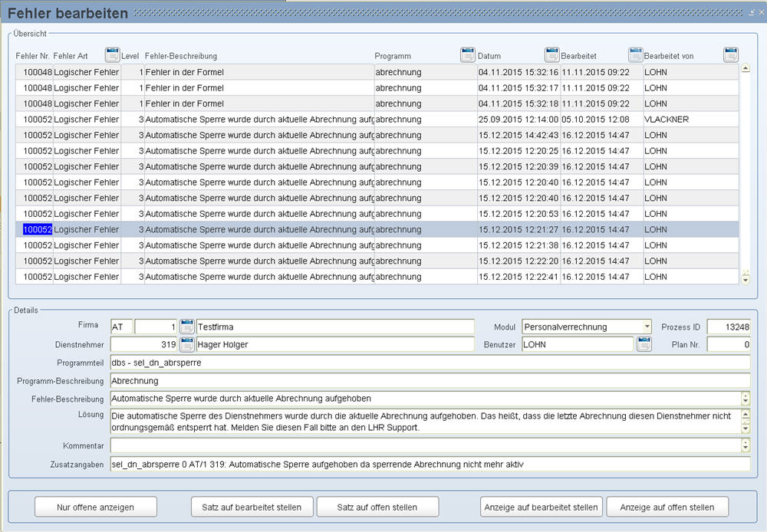Click the Prozess ID field
This screenshot has height=532, width=767.
tap(729, 327)
